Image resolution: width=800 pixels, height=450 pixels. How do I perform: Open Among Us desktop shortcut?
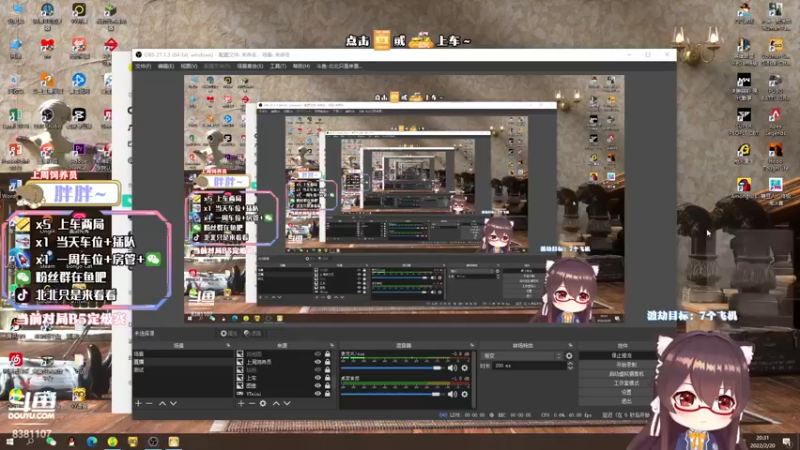pyautogui.click(x=743, y=187)
